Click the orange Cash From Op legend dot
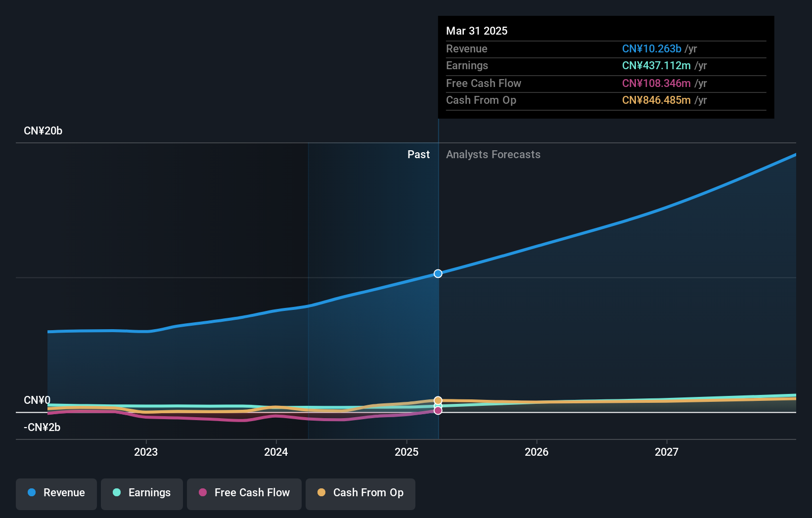Screen dimensions: 812x518 click(x=321, y=492)
